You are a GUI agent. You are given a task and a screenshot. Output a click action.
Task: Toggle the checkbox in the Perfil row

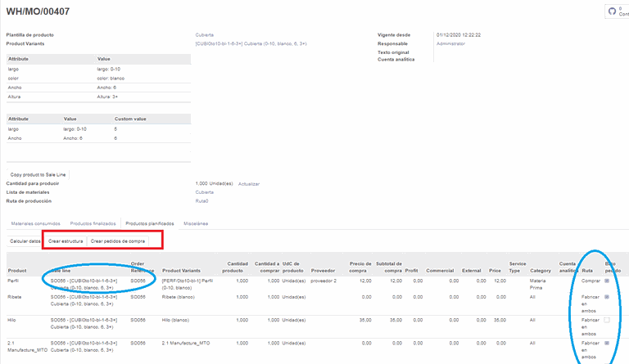click(606, 281)
